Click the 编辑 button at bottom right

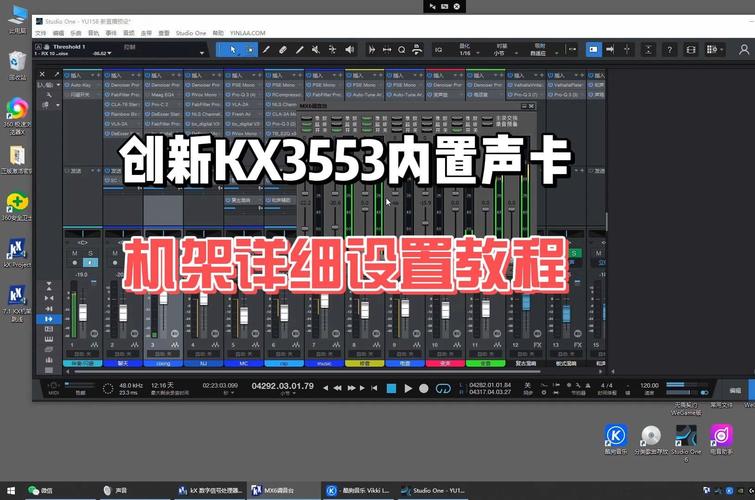coord(736,389)
